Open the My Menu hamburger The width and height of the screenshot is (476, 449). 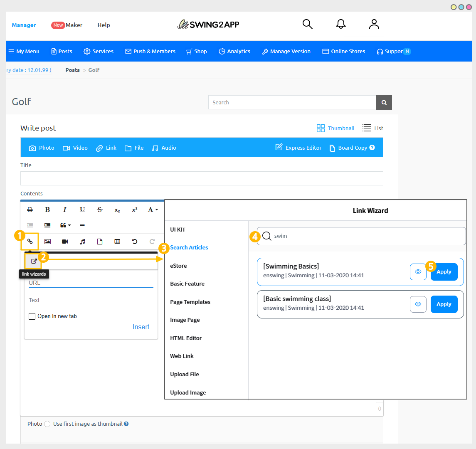24,51
